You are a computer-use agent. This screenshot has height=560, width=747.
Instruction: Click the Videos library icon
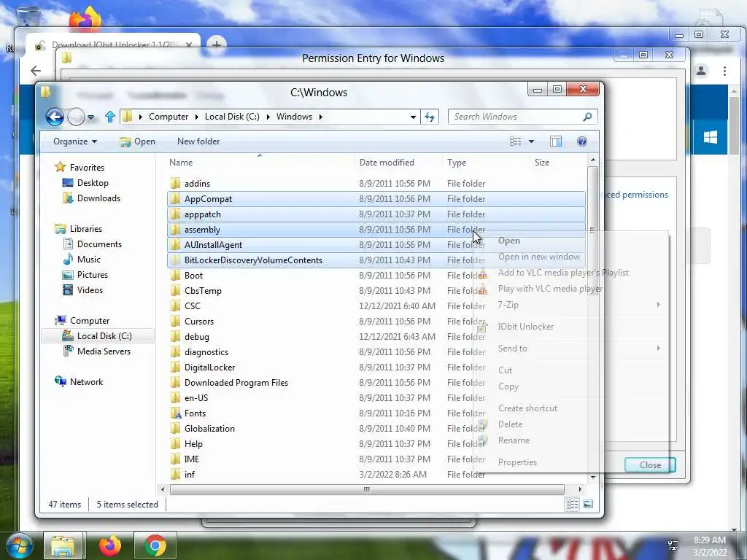point(68,289)
